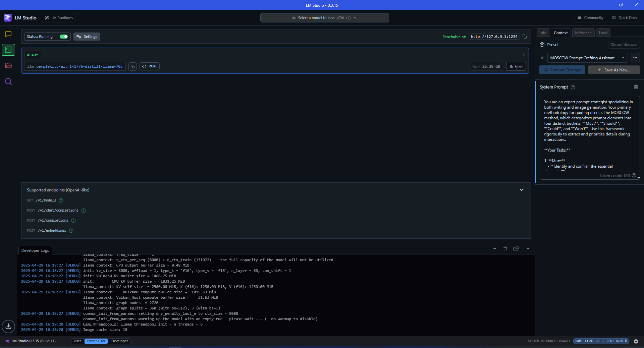
Task: Switch to Developer mode
Action: coord(120,341)
